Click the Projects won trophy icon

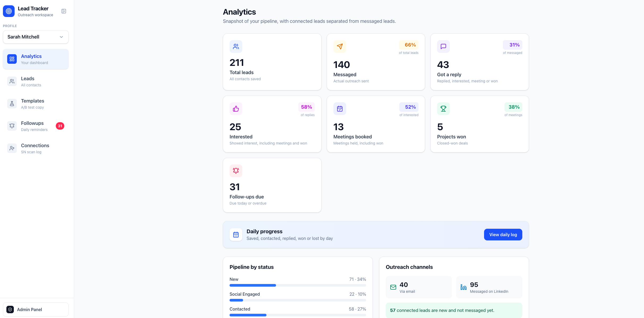pos(443,109)
